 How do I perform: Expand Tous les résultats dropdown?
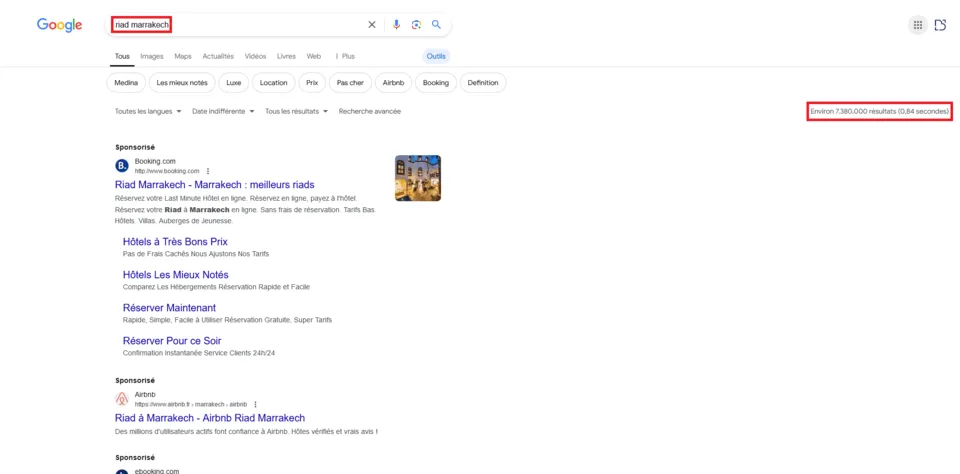(296, 111)
